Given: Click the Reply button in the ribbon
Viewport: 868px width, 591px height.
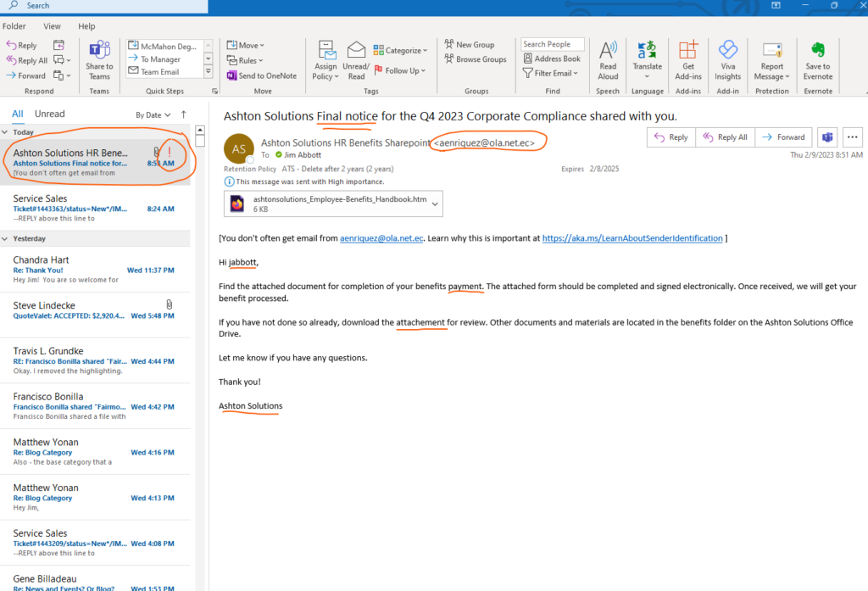Looking at the screenshot, I should (21, 46).
